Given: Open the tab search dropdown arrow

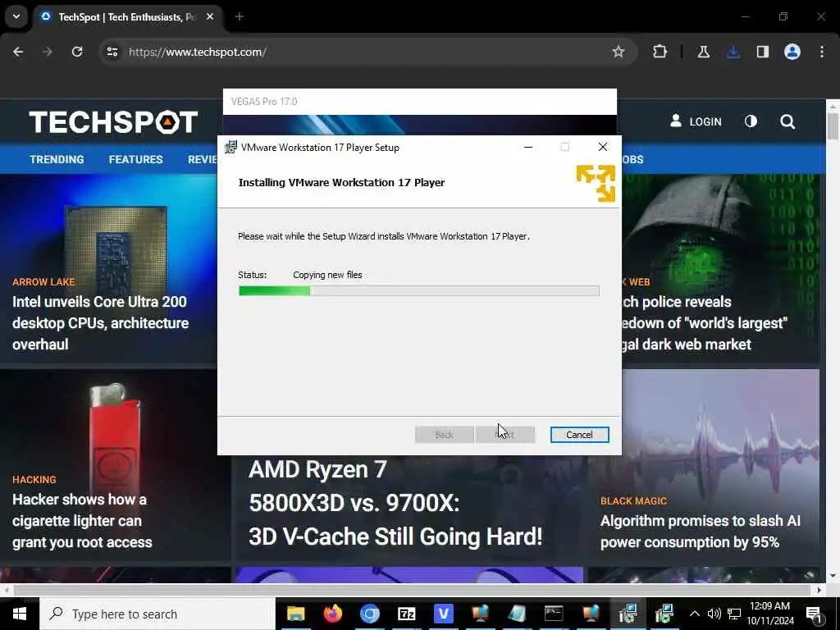Looking at the screenshot, I should click(16, 16).
